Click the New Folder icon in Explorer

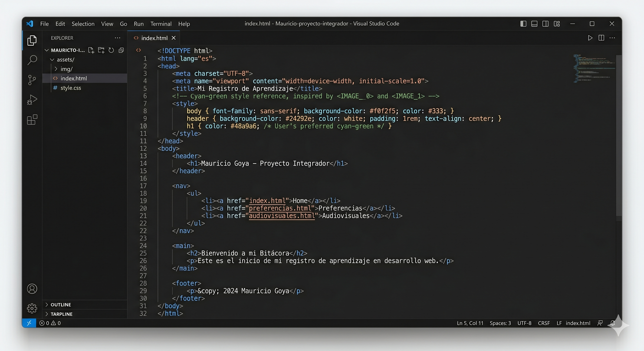pyautogui.click(x=101, y=50)
